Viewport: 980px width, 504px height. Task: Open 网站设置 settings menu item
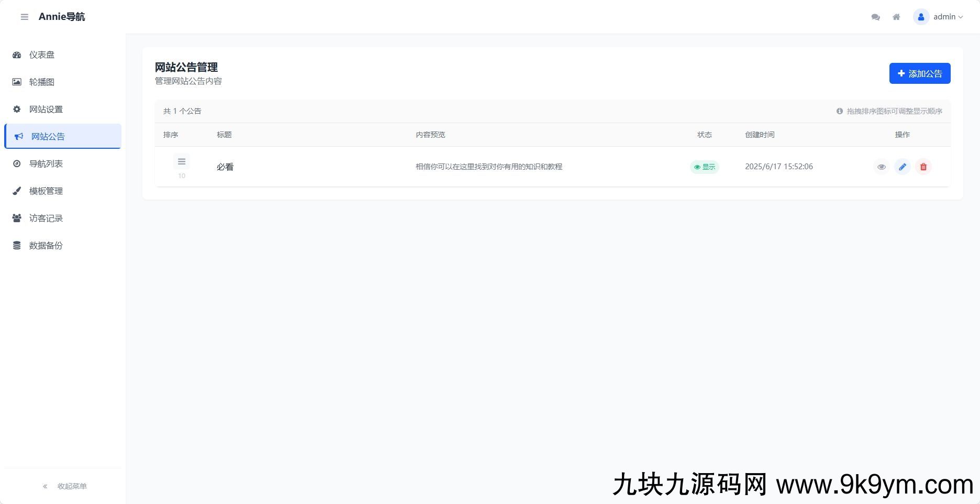[x=63, y=109]
